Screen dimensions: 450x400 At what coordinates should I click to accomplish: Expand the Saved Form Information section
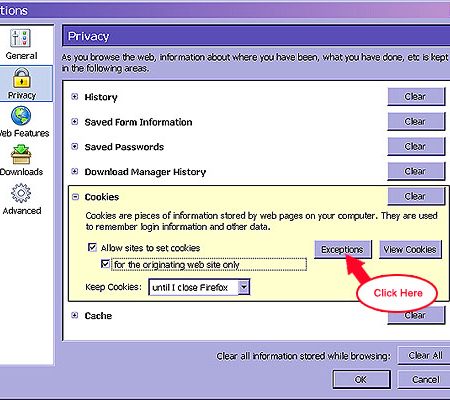click(75, 122)
